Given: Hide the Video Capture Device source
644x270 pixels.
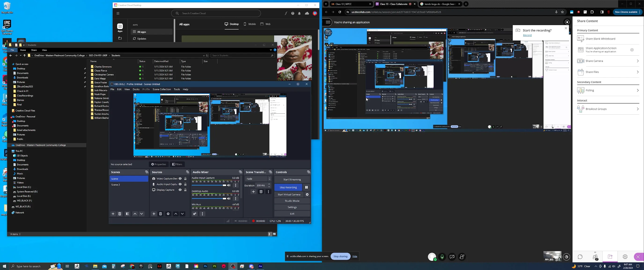Looking at the screenshot, I should (180, 179).
